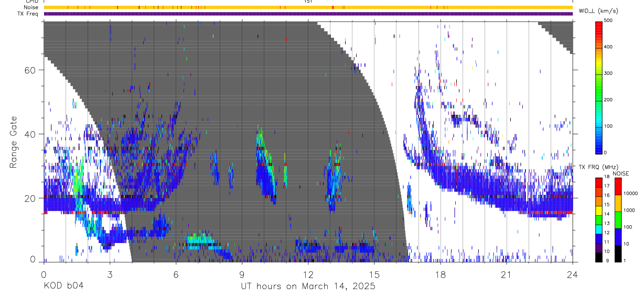Click the '21' hour tick on the UT axis

tap(507, 274)
